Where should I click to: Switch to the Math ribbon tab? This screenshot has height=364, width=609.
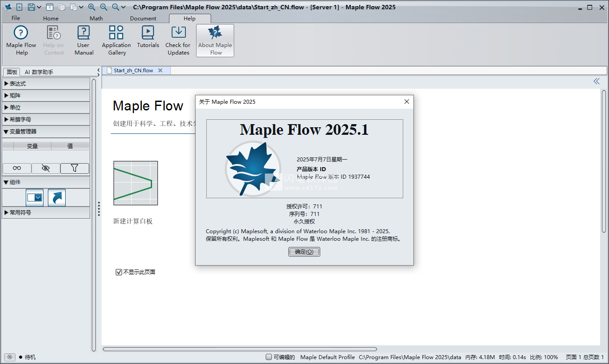(x=96, y=19)
